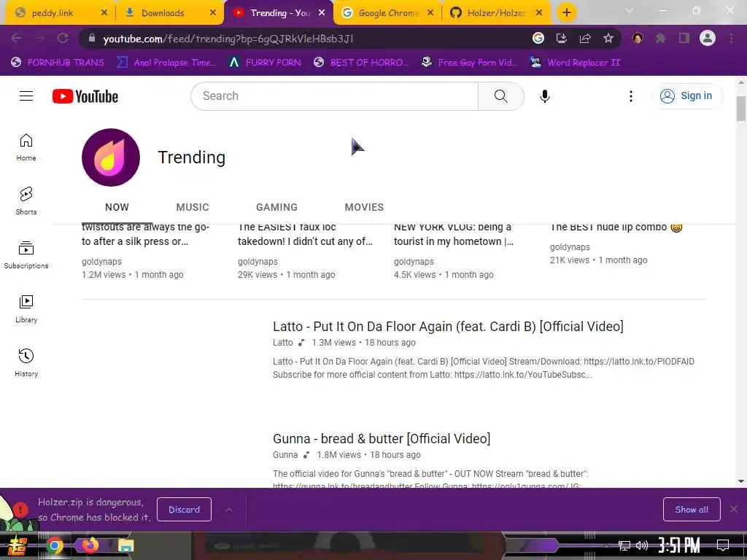The height and width of the screenshot is (560, 747).
Task: Open BEST OF HORRO... bookmark
Action: coord(361,63)
